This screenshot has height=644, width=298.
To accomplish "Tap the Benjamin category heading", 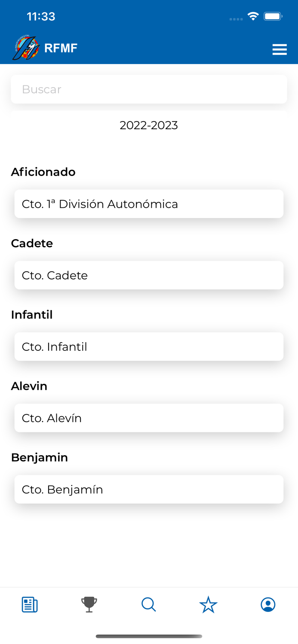I will (40, 458).
